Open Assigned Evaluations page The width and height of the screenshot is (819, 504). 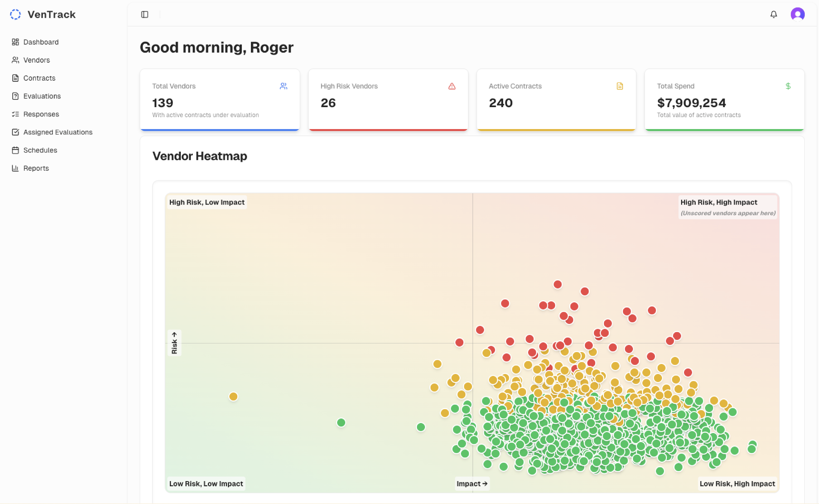click(x=58, y=132)
